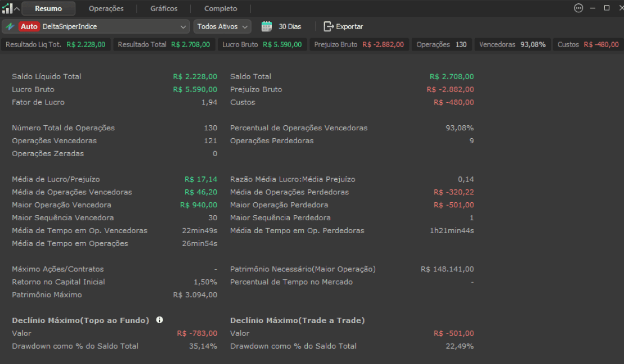This screenshot has height=364, width=624.
Task: Click the Custos summary chip
Action: [x=587, y=44]
